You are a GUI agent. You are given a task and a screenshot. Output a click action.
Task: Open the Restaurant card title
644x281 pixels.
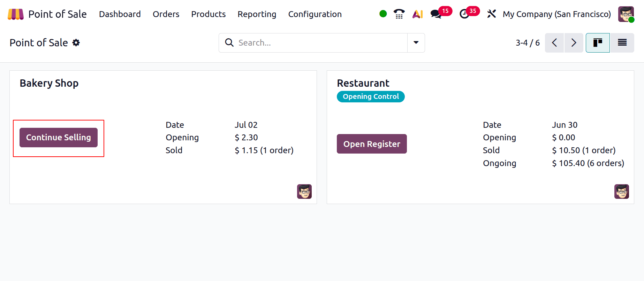point(363,83)
